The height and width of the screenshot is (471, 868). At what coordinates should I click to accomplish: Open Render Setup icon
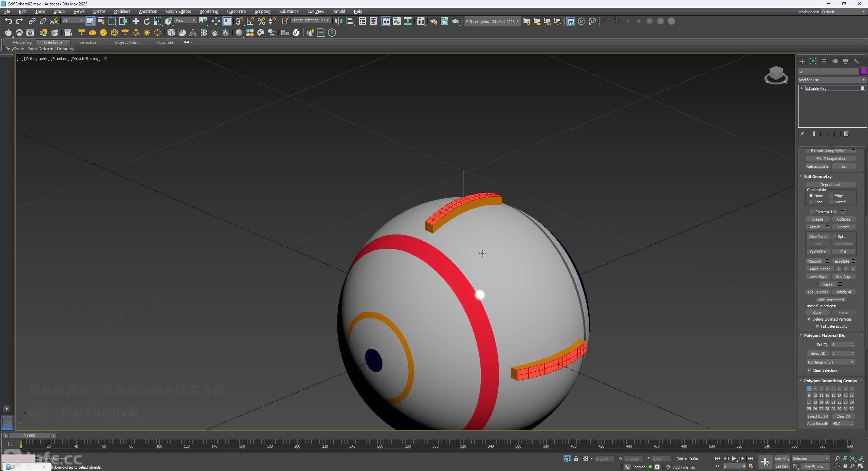coord(434,21)
